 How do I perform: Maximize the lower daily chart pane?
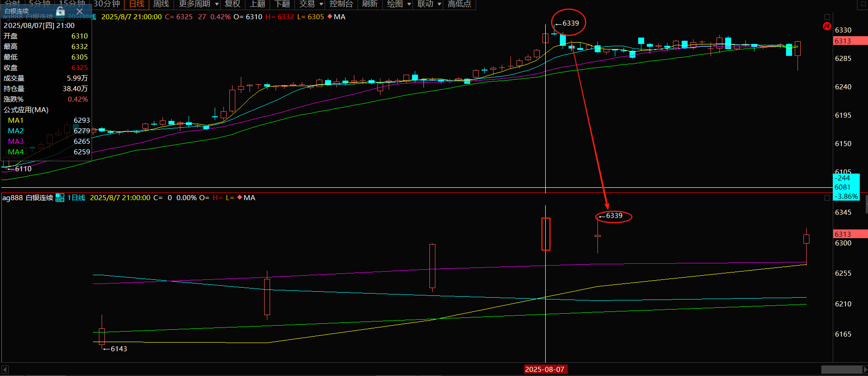827,198
